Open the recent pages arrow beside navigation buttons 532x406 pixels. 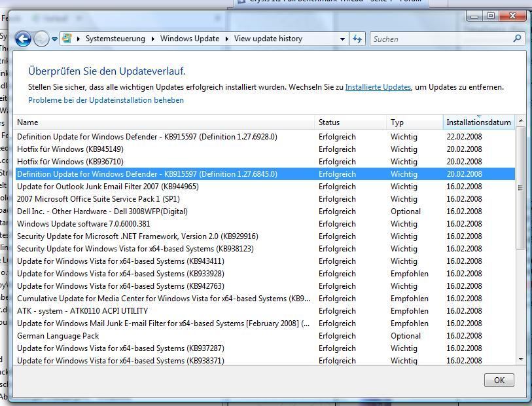[x=54, y=39]
